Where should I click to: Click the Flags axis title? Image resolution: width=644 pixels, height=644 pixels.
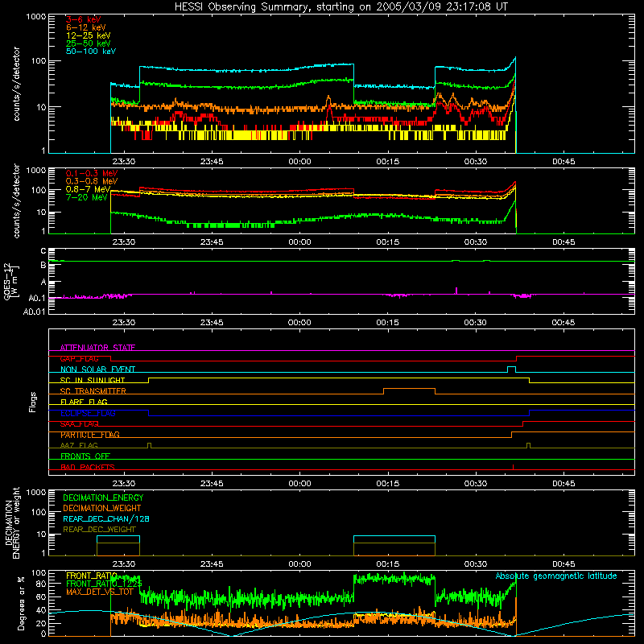32,402
